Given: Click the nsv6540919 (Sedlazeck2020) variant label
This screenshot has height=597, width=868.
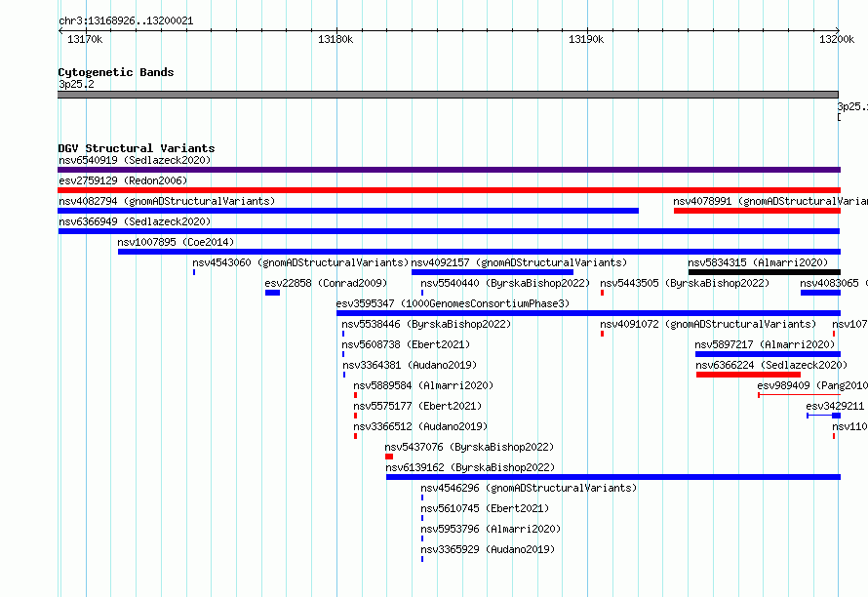Looking at the screenshot, I should pyautogui.click(x=135, y=160).
